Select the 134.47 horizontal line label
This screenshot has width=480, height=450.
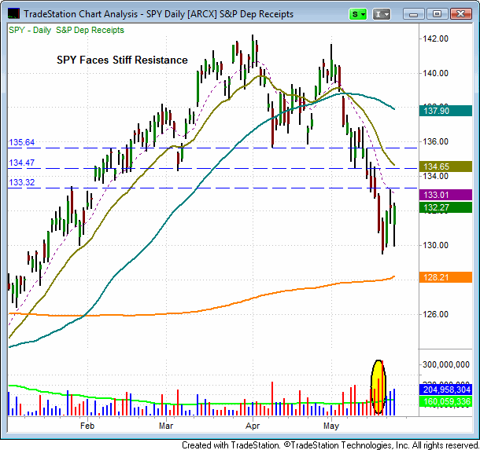[x=22, y=163]
